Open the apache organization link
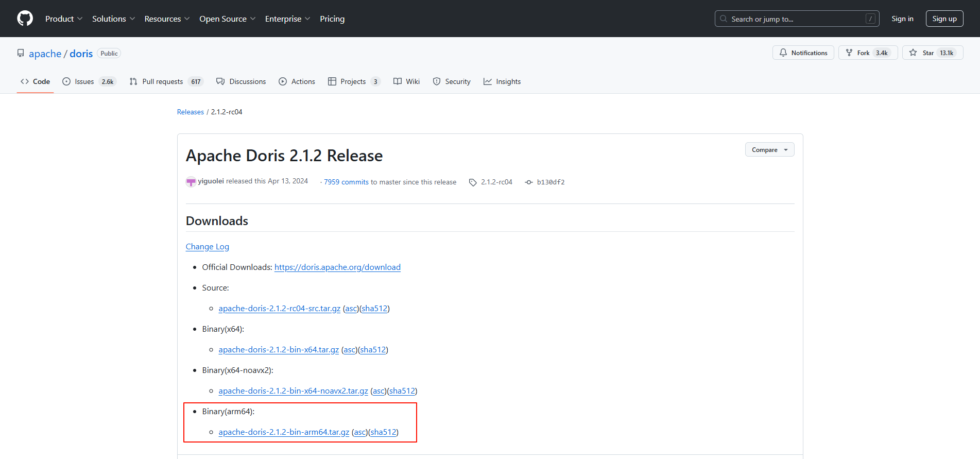 tap(45, 54)
